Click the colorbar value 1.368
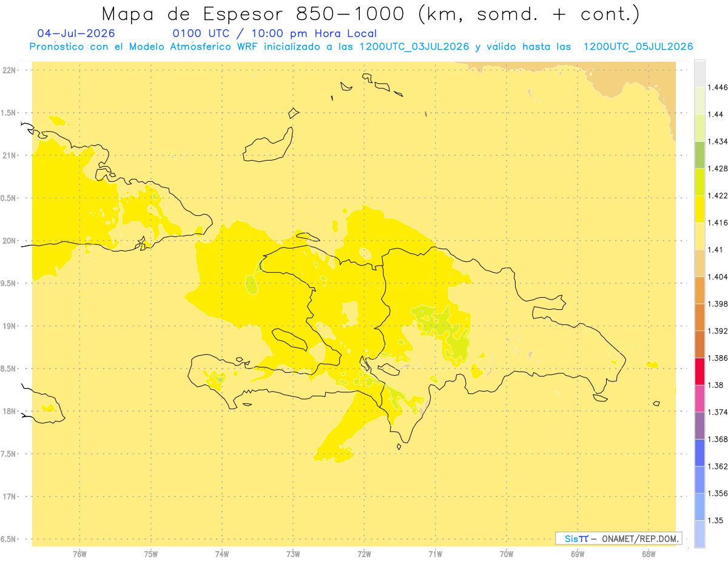The height and width of the screenshot is (562, 728). coord(718,439)
